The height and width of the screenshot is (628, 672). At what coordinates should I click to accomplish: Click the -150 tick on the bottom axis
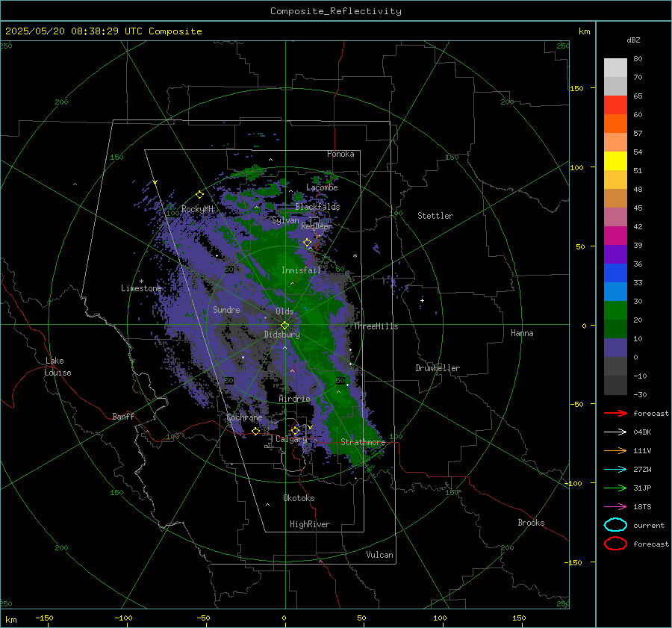tap(44, 618)
